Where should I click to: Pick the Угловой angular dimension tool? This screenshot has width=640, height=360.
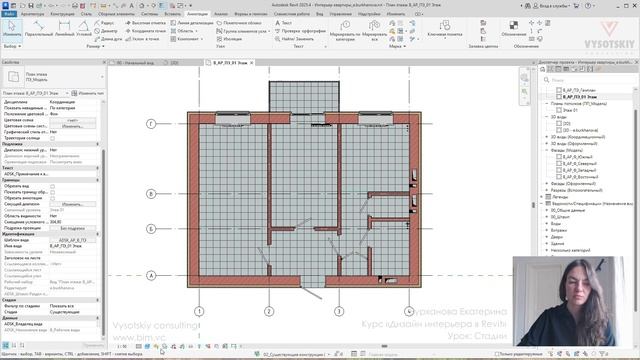tap(84, 29)
